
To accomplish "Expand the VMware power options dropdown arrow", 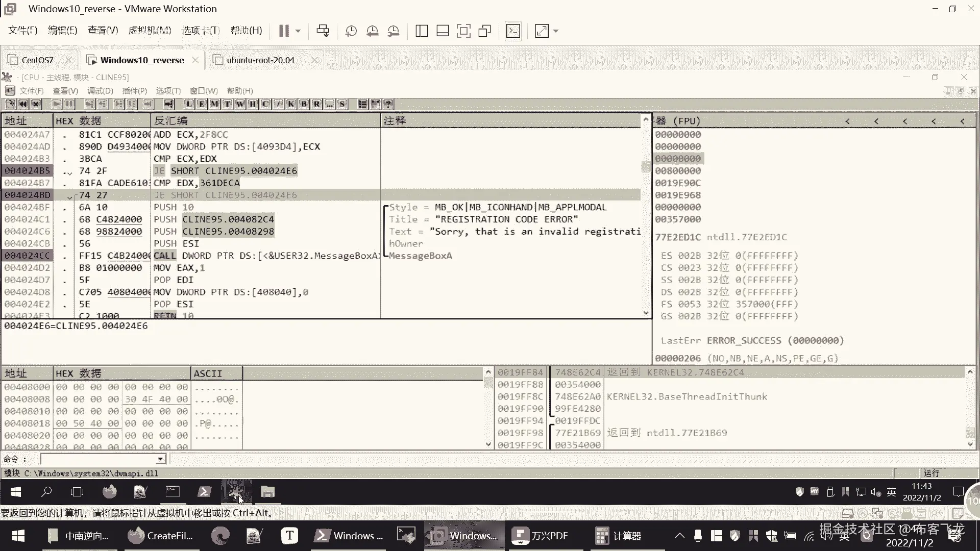I will (x=298, y=31).
